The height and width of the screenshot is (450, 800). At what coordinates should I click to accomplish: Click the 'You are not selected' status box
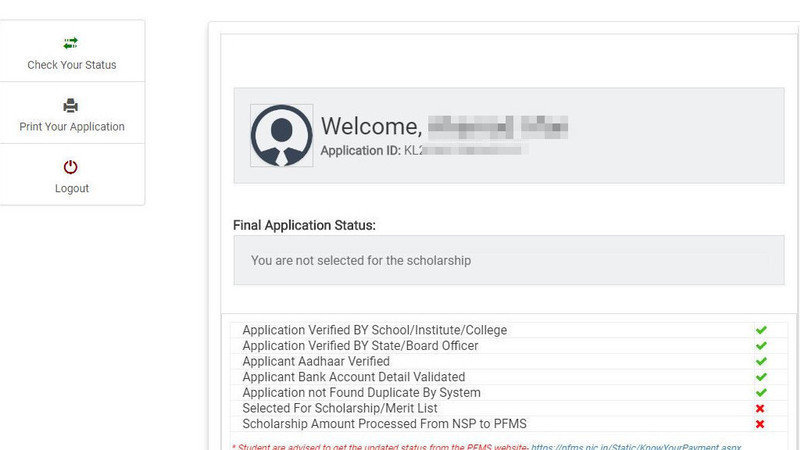(x=509, y=260)
